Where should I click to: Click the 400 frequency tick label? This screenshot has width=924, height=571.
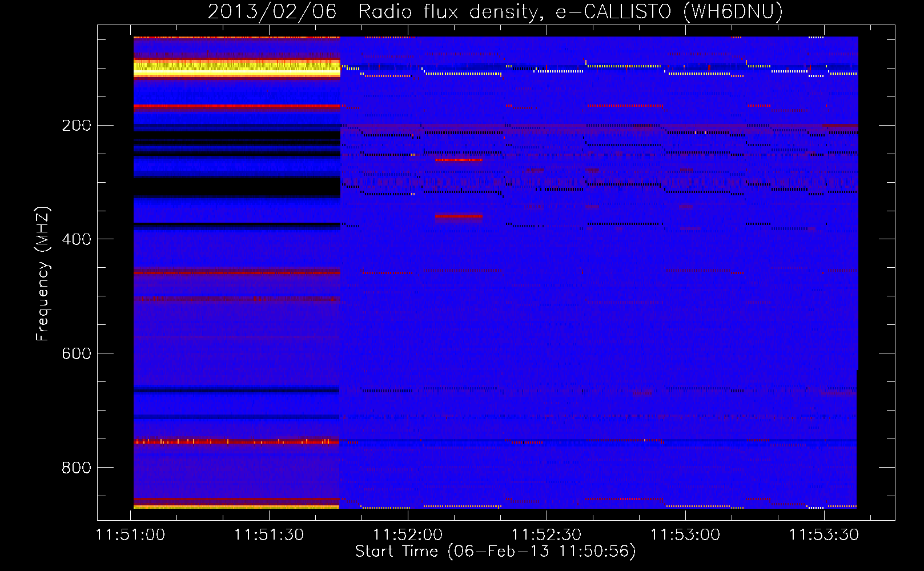coord(77,239)
